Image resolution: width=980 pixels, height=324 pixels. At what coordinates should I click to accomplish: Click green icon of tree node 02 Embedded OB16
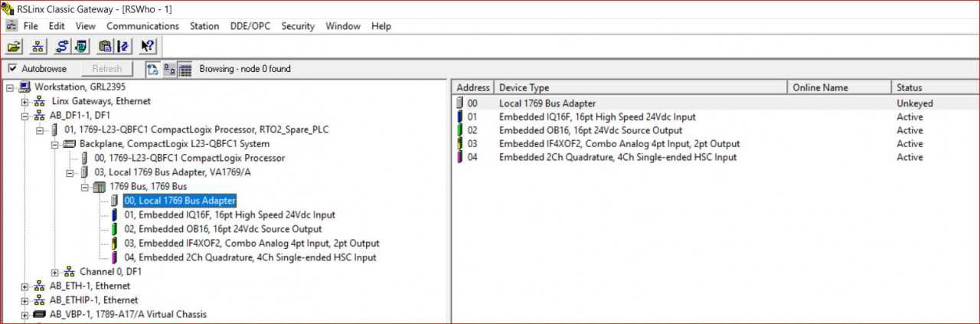[x=113, y=229]
